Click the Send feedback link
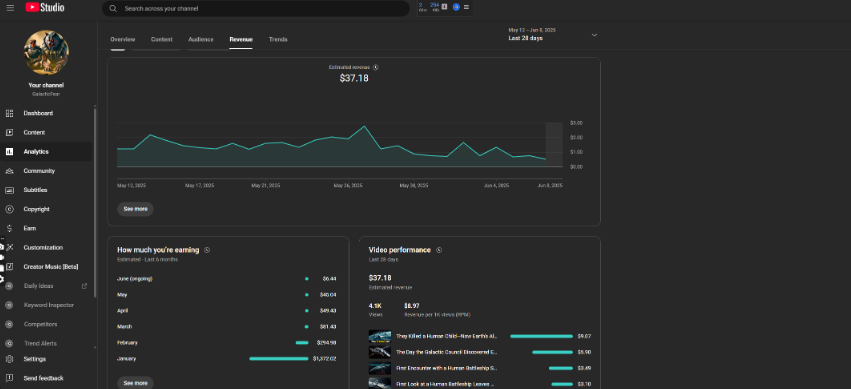This screenshot has height=389, width=851. (43, 378)
